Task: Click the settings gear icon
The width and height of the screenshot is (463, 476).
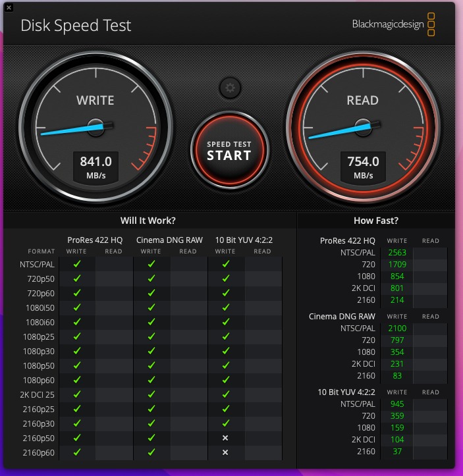Action: pos(230,88)
